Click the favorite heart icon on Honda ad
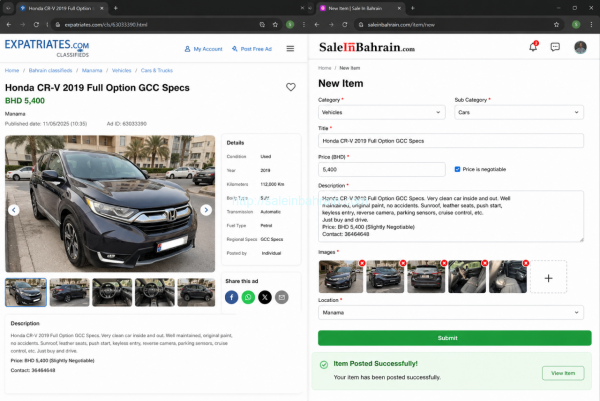The image size is (600, 401). [291, 87]
